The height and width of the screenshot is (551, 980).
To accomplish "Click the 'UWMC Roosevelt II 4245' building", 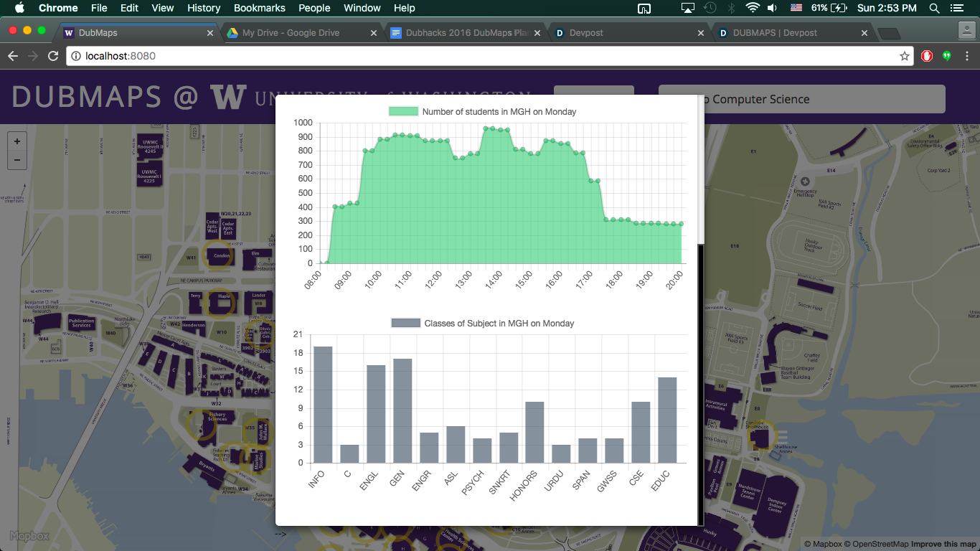I will 151,145.
